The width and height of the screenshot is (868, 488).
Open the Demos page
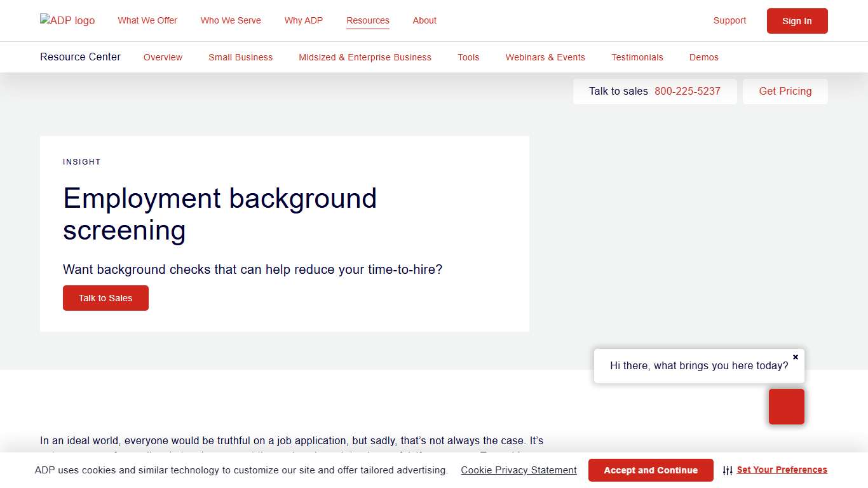click(703, 57)
